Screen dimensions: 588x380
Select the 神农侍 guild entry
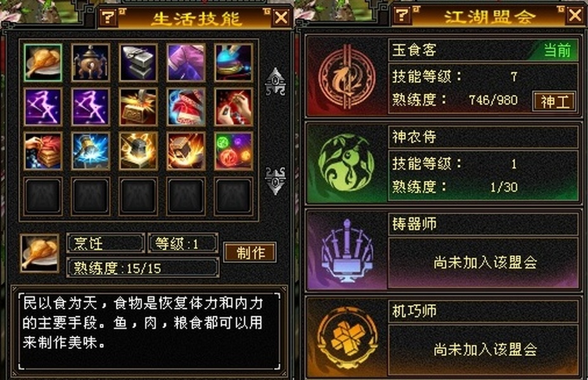click(x=443, y=163)
